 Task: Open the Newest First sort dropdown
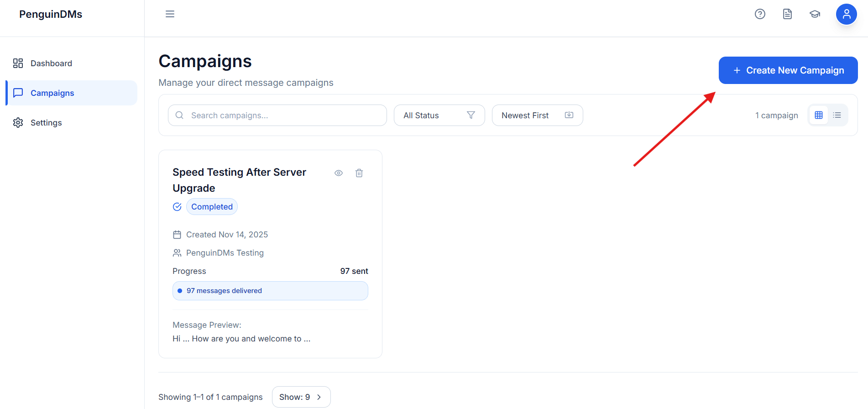point(537,115)
